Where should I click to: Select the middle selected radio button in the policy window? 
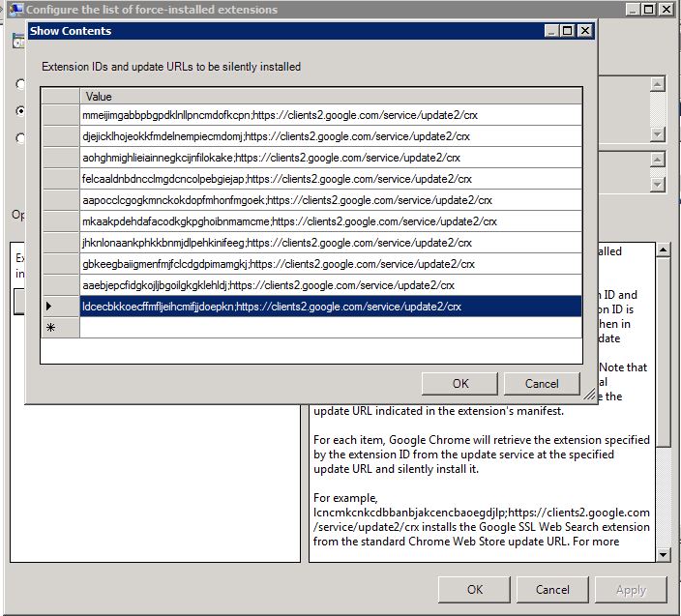click(20, 110)
